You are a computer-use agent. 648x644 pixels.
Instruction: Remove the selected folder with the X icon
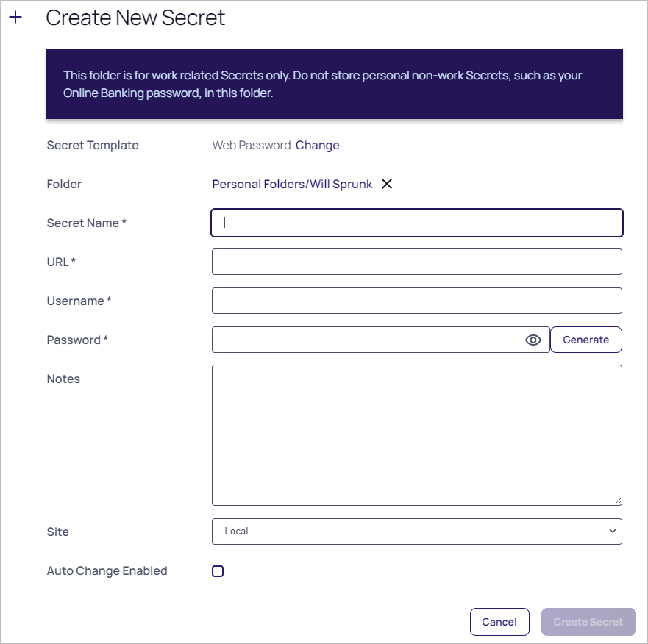pyautogui.click(x=387, y=184)
